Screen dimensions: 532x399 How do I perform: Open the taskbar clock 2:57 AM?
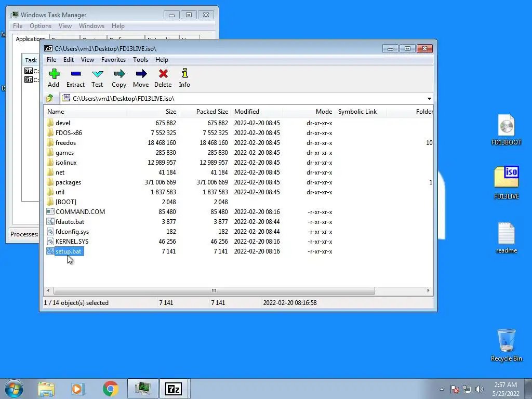[506, 389]
